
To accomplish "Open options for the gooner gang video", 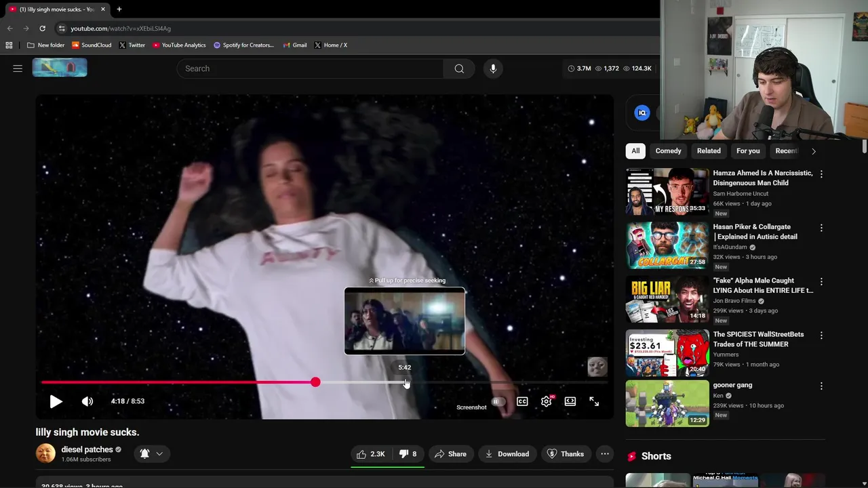I will tap(821, 386).
